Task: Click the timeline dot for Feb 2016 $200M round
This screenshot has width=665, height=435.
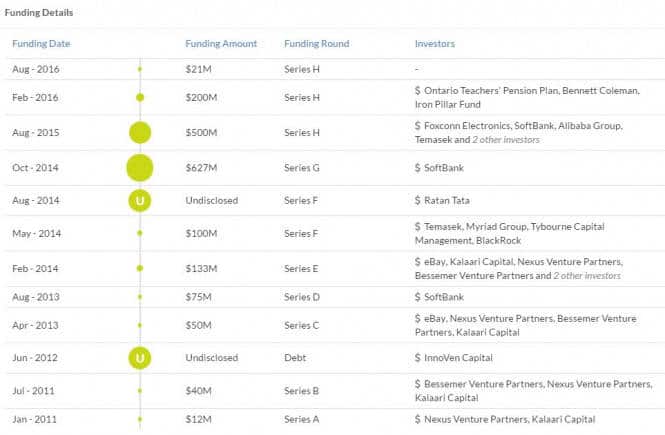Action: click(140, 97)
